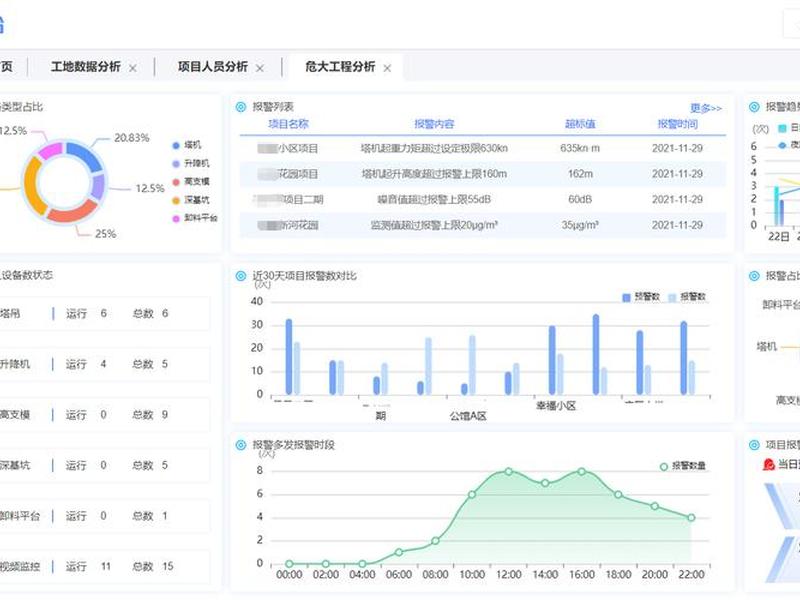Image resolution: width=800 pixels, height=600 pixels.
Task: Click the 项目报警 panel icon on the right
Action: pyautogui.click(x=754, y=445)
